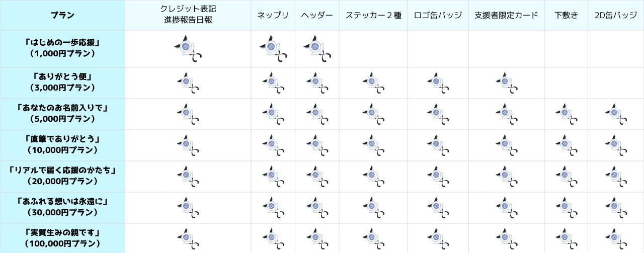The height and width of the screenshot is (253, 644).
Task: Click mascot icon for 1,000円プラン クレジット表記
Action: pos(188,49)
